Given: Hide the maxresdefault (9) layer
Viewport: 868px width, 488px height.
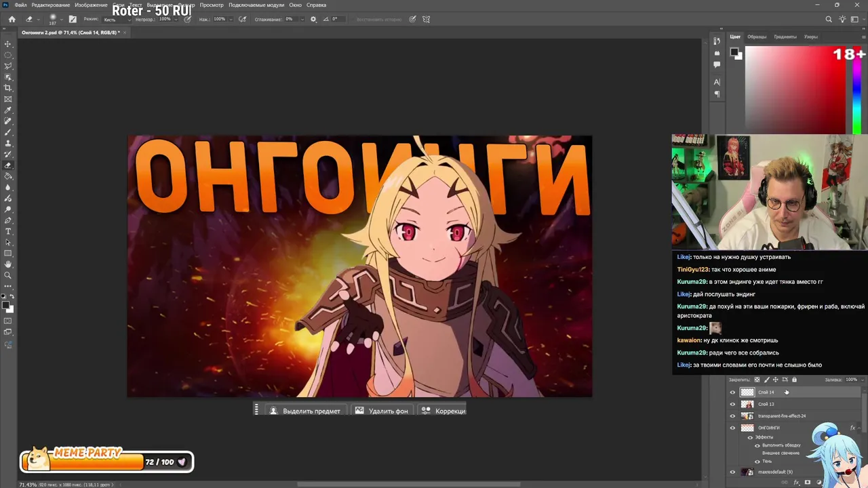Looking at the screenshot, I should pyautogui.click(x=732, y=472).
